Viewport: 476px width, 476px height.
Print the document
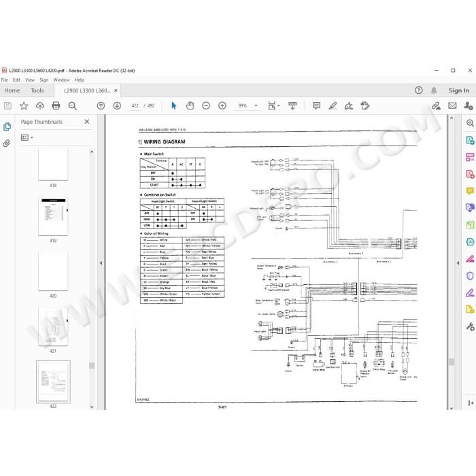(56, 105)
